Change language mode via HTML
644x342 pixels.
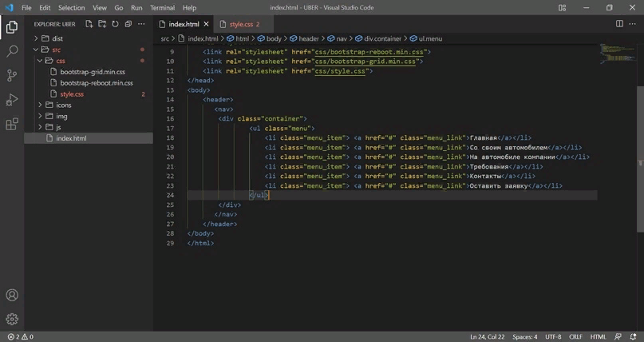click(598, 336)
